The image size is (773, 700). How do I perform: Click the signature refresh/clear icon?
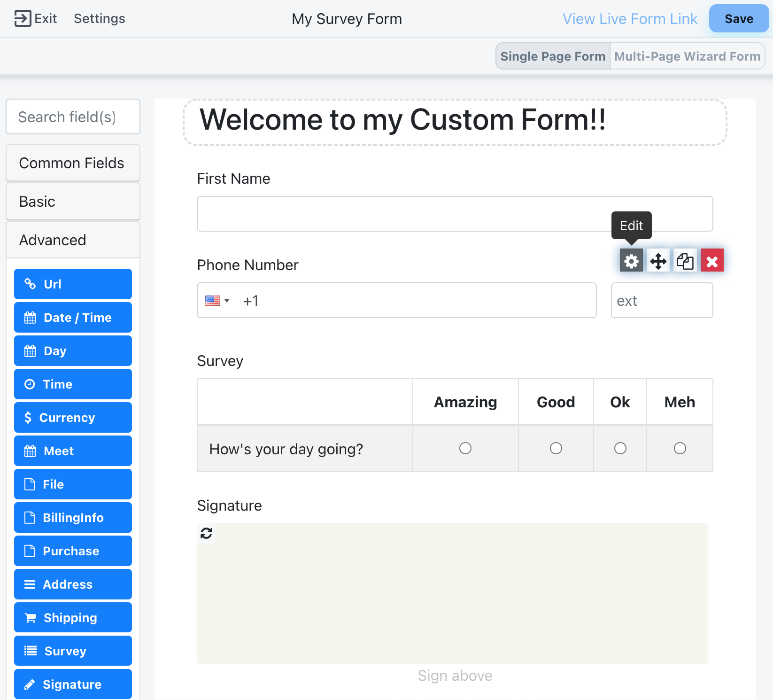206,533
